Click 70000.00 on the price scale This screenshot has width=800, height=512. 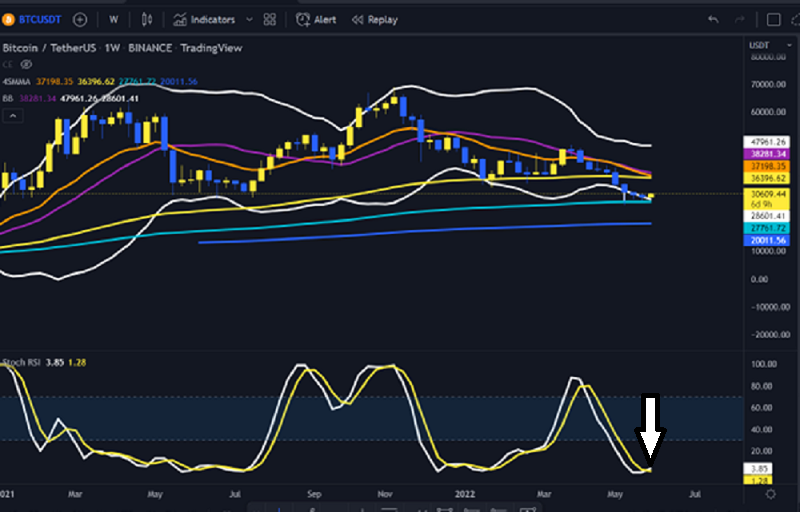pyautogui.click(x=768, y=84)
